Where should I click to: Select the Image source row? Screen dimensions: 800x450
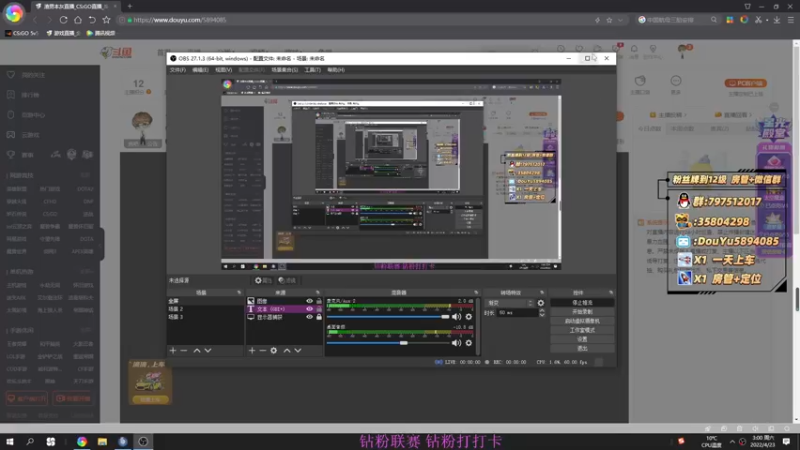point(284,301)
